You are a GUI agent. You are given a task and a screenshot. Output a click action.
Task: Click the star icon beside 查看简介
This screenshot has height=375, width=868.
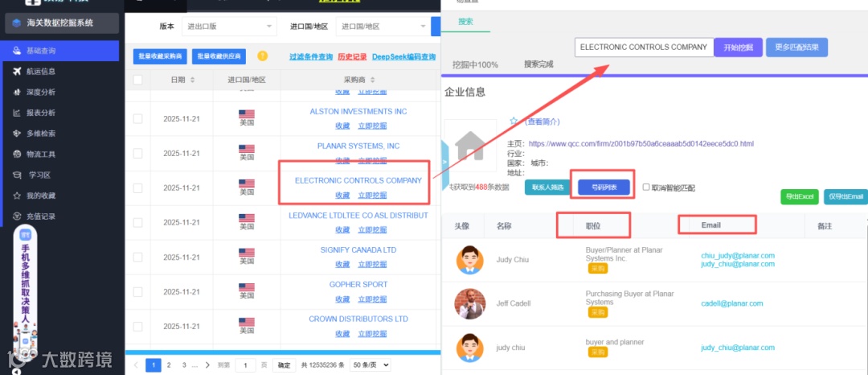tap(513, 121)
